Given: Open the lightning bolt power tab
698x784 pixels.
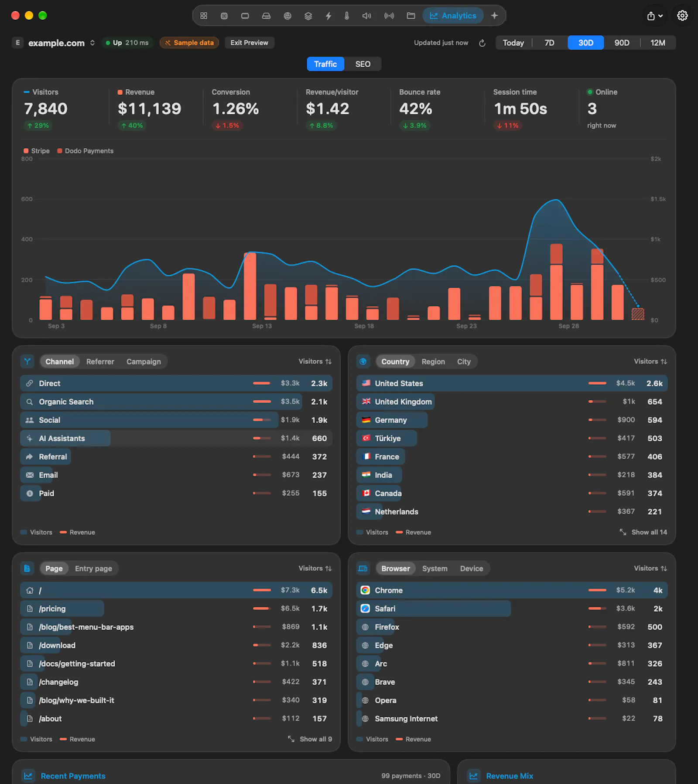Looking at the screenshot, I should (328, 16).
